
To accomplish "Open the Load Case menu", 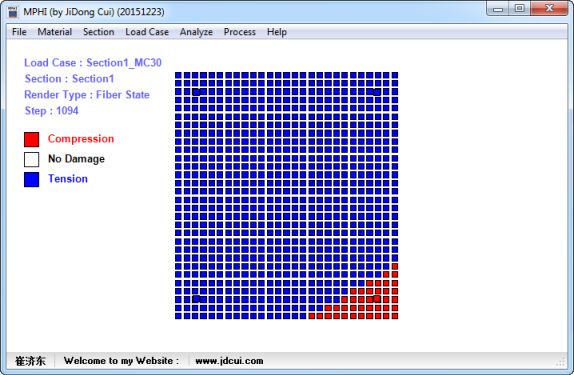I will pos(147,32).
